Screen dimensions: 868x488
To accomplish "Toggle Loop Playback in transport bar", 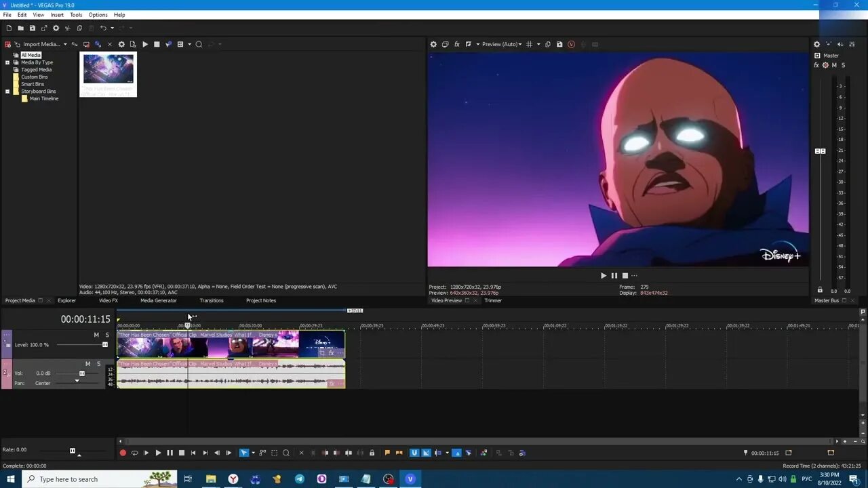I will pos(134,453).
